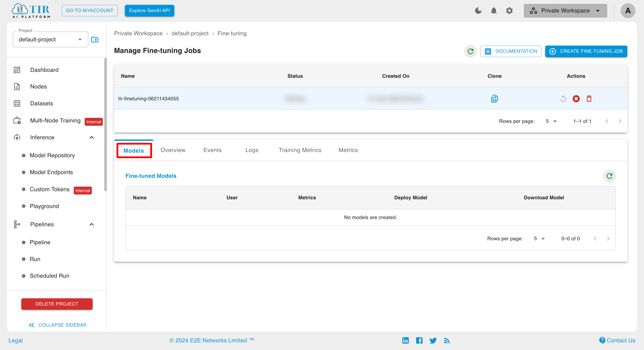
Task: Clone the tir-finetuning-06211434055 job
Action: click(494, 99)
